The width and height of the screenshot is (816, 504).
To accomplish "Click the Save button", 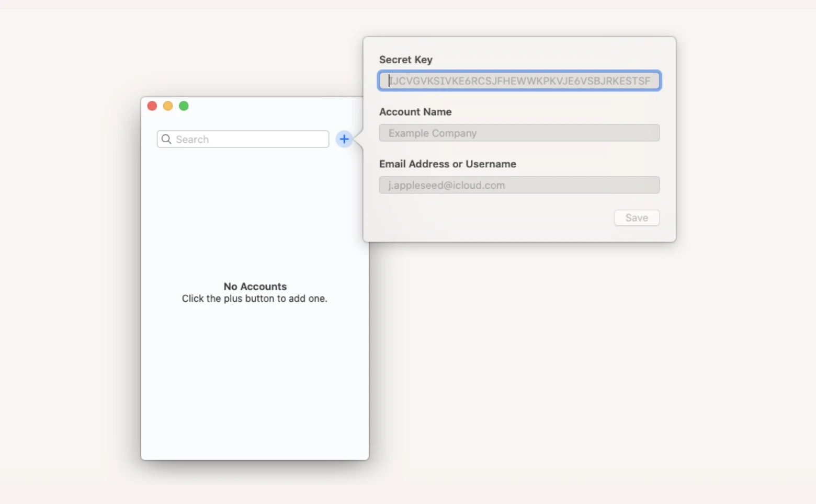I will [x=637, y=217].
